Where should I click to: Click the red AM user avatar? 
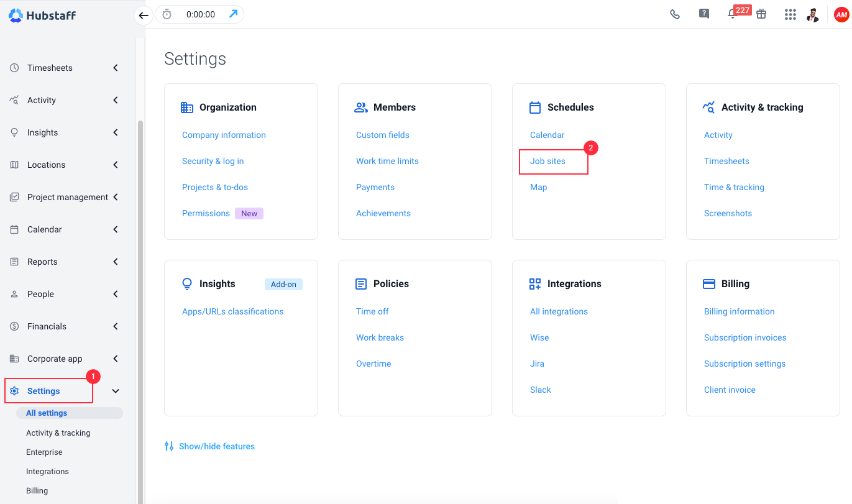[841, 15]
